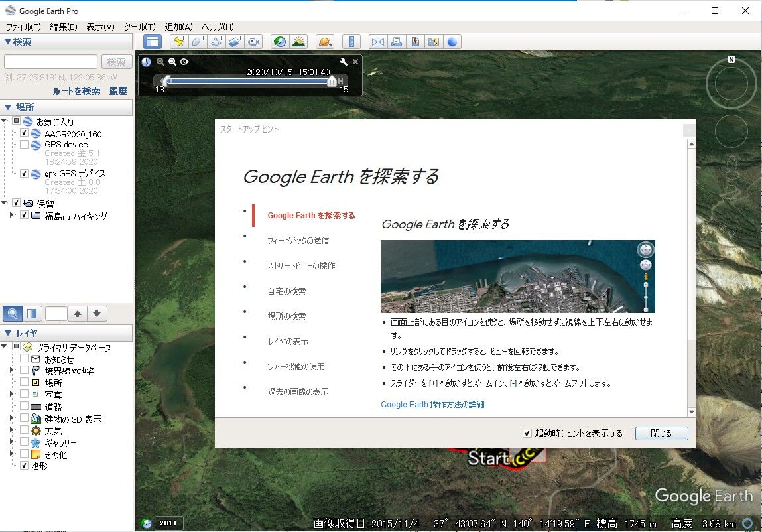The image size is (762, 532).
Task: Click the north compass N indicator
Action: pos(731,59)
